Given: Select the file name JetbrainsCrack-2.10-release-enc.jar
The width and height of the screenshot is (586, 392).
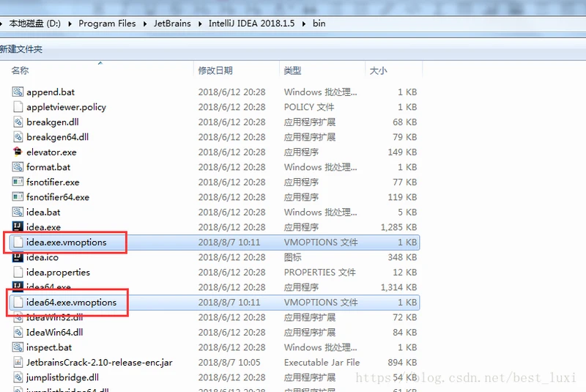Looking at the screenshot, I should [x=100, y=363].
